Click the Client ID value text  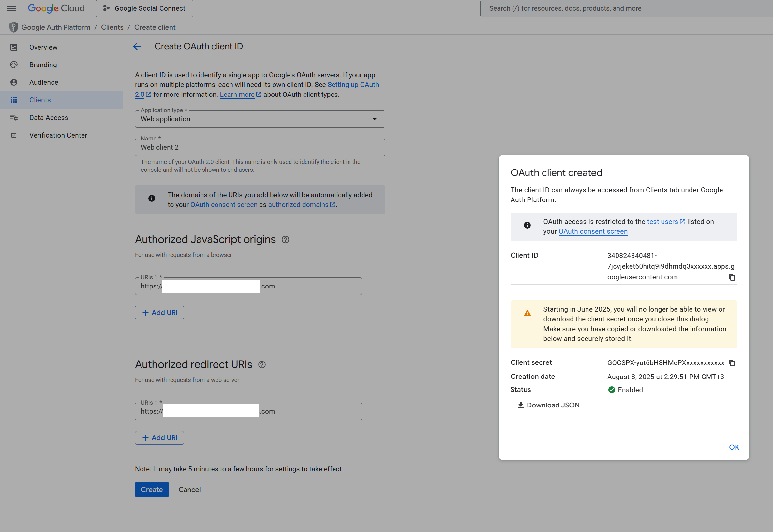[671, 266]
